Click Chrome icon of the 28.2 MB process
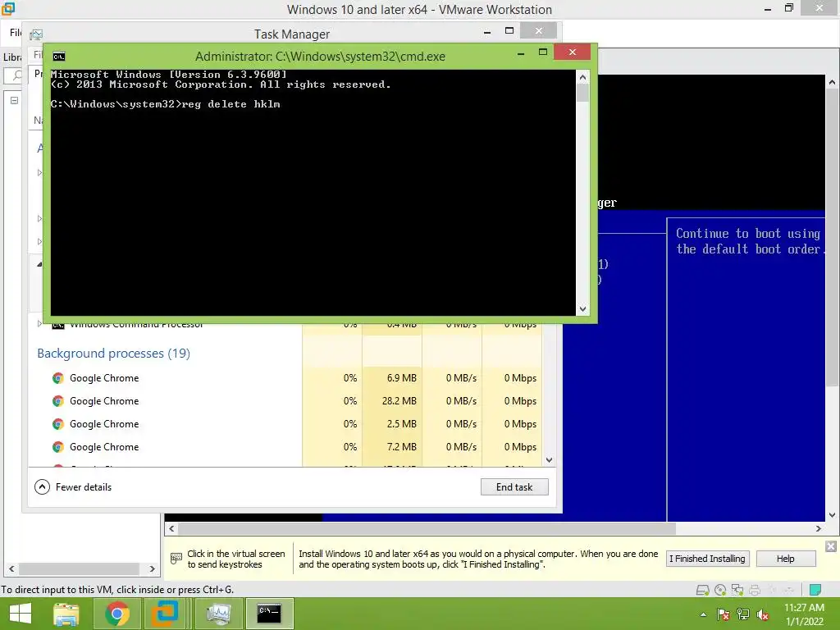The height and width of the screenshot is (630, 840). coord(58,401)
